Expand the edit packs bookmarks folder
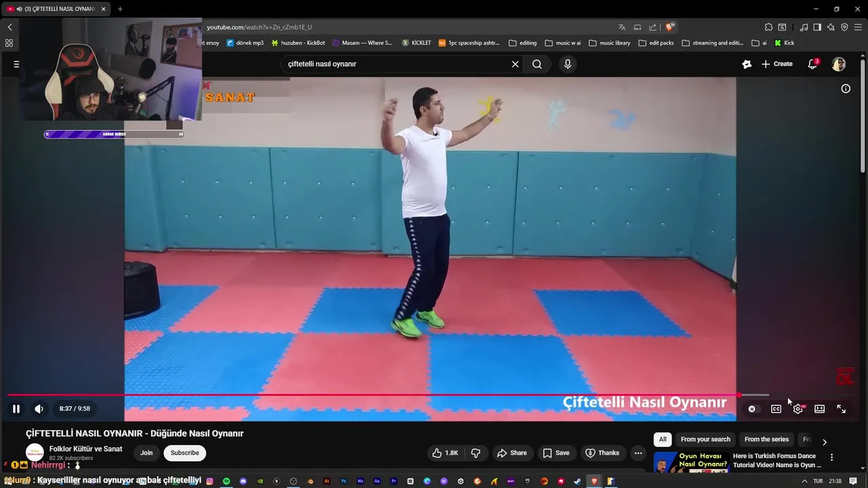Viewport: 868px width, 488px height. pos(656,43)
